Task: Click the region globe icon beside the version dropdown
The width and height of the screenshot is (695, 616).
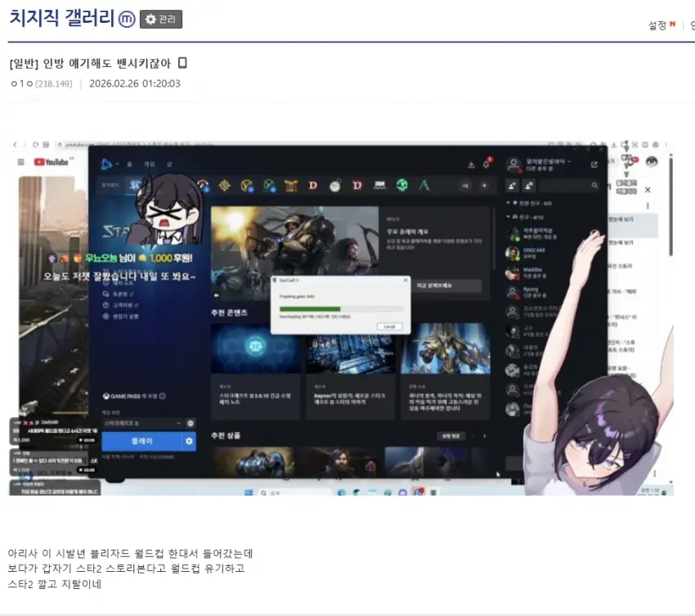Action: tap(191, 423)
